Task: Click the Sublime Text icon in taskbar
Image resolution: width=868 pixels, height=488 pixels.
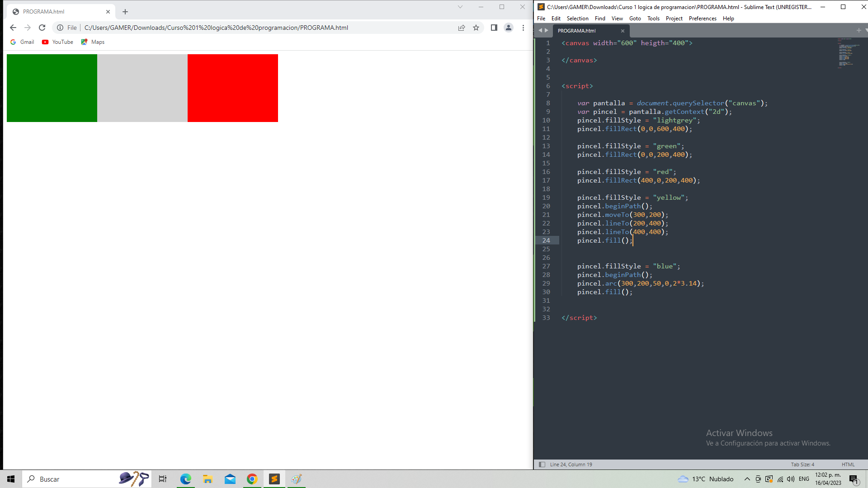Action: pyautogui.click(x=274, y=479)
